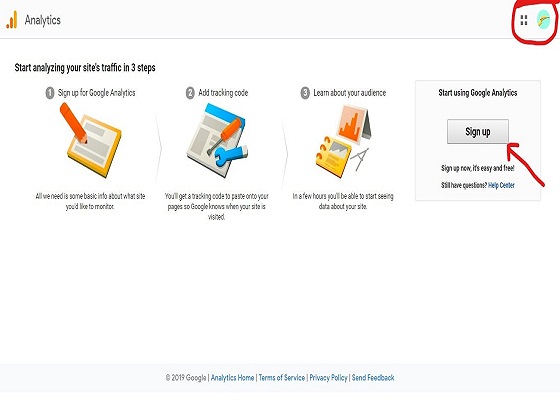Image resolution: width=560 pixels, height=400 pixels.
Task: Click the Sign up button
Action: [x=478, y=132]
